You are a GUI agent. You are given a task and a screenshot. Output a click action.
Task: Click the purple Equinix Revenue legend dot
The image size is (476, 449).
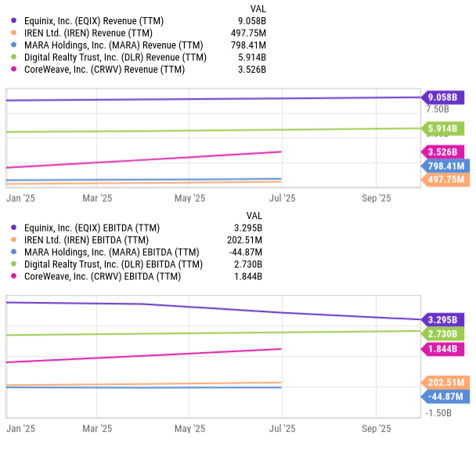tap(13, 20)
